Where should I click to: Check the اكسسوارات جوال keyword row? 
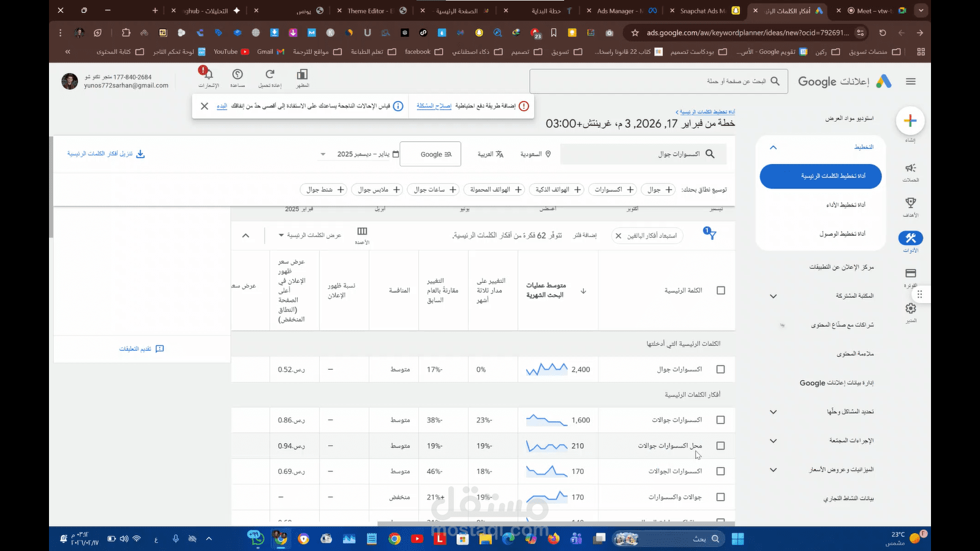(721, 369)
